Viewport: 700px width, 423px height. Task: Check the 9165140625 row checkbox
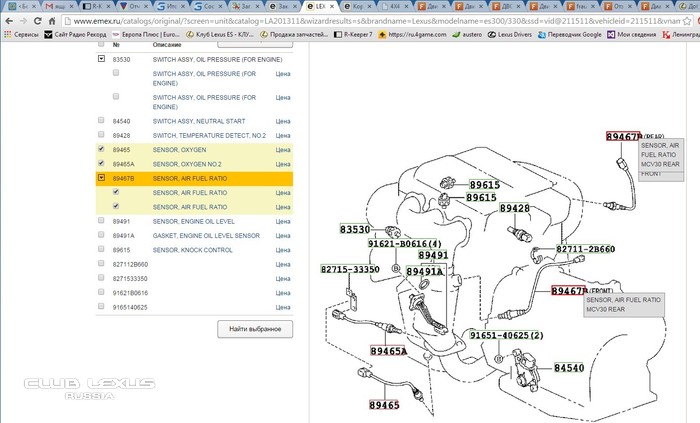pos(101,306)
